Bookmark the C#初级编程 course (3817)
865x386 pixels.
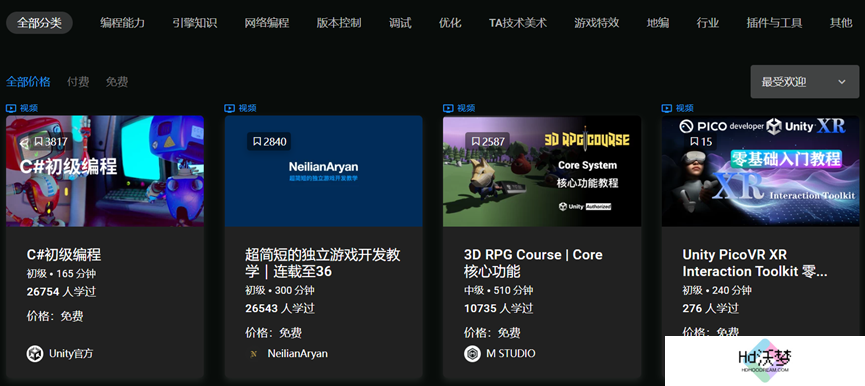tap(50, 142)
